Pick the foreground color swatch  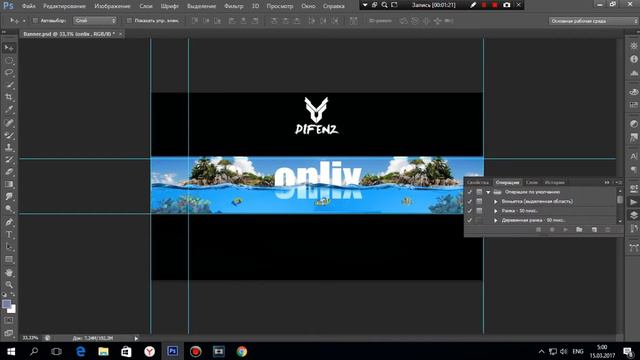tap(6, 304)
